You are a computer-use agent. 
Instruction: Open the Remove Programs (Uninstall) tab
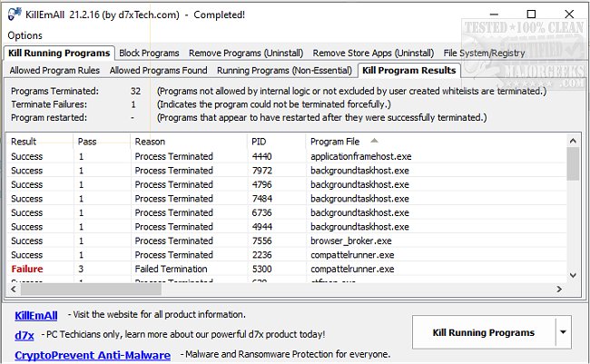[247, 54]
